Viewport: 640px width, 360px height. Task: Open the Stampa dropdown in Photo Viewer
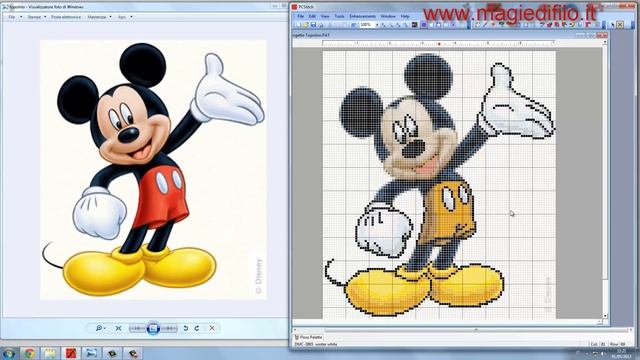(x=37, y=17)
